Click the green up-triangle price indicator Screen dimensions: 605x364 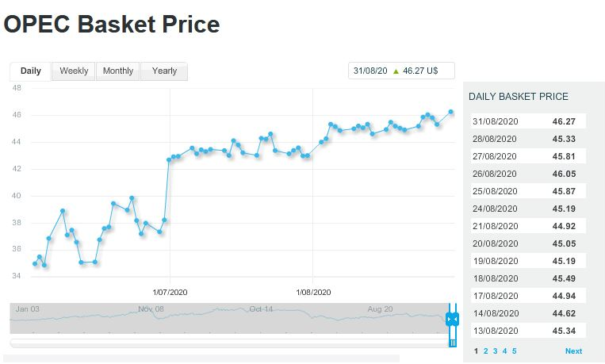pyautogui.click(x=396, y=71)
